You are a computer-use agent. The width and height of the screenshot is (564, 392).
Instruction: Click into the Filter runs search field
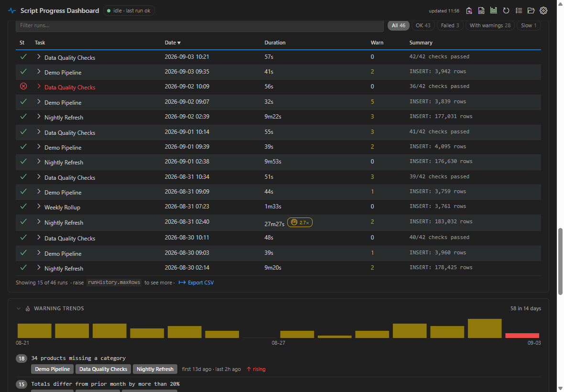point(200,26)
